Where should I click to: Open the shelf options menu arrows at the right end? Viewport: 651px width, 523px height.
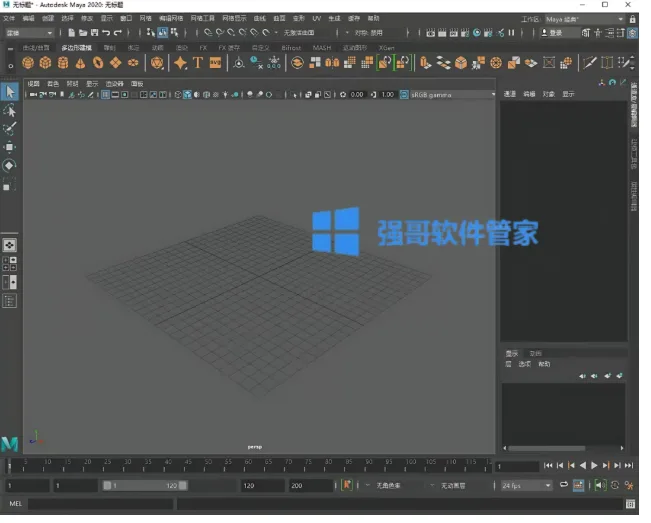coord(632,63)
